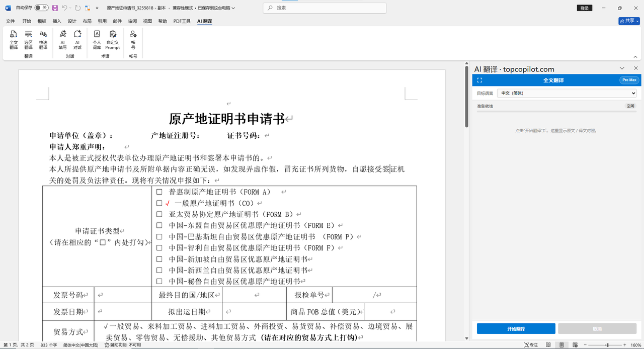Check the 一般原产地证明书 (CO) box
This screenshot has height=349, width=644.
click(x=159, y=203)
